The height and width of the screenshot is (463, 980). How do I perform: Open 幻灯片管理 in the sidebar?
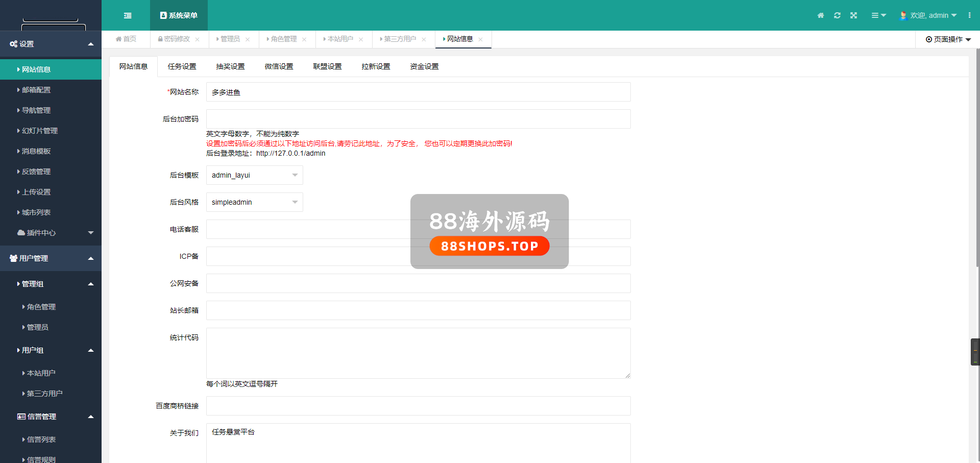pyautogui.click(x=39, y=131)
